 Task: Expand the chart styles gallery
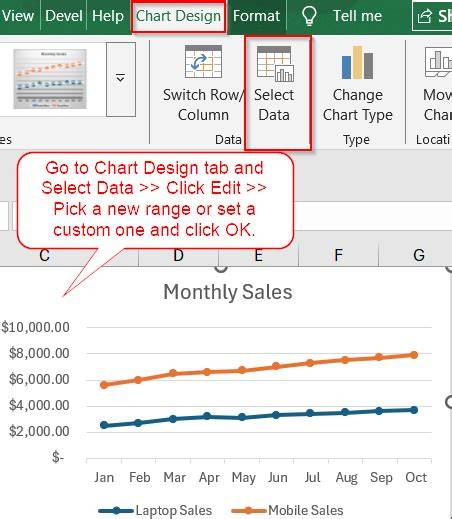point(121,79)
